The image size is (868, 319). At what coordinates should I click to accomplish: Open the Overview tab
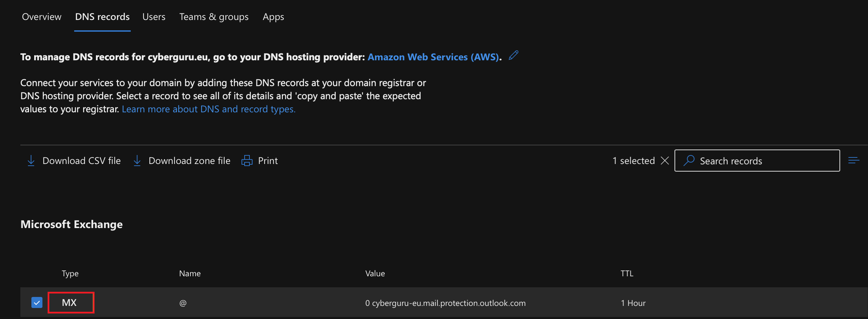click(41, 17)
